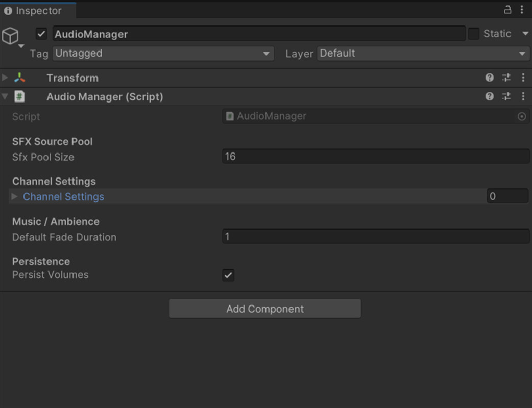Toggle the AudioManager active checkbox
The height and width of the screenshot is (408, 532).
point(41,34)
